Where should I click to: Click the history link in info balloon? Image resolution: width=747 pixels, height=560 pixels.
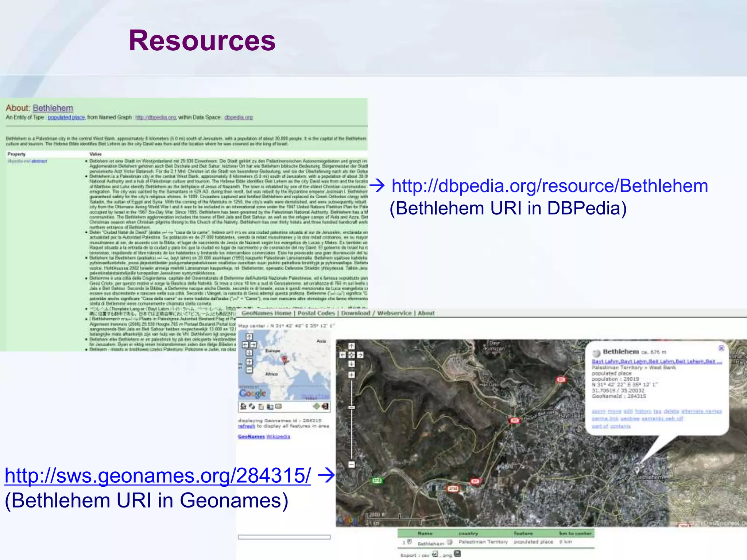[643, 411]
